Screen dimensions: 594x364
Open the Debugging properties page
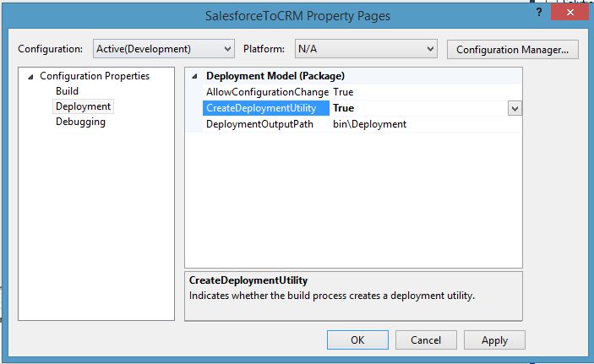[x=80, y=122]
